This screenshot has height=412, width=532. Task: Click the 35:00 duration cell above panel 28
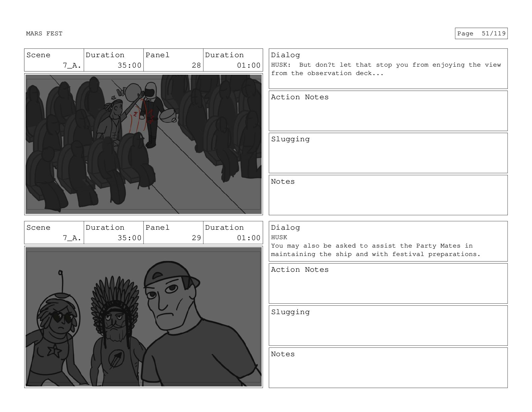point(114,60)
